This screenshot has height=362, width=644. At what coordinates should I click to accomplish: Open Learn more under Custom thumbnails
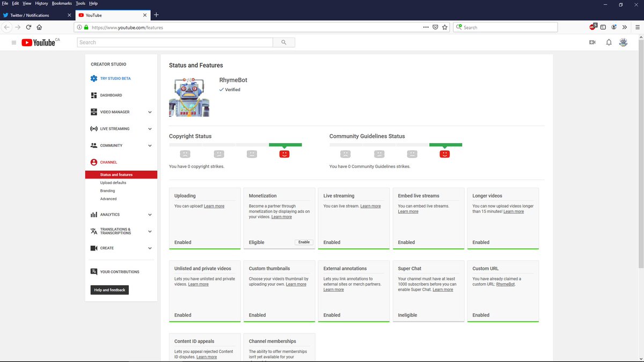[296, 284]
